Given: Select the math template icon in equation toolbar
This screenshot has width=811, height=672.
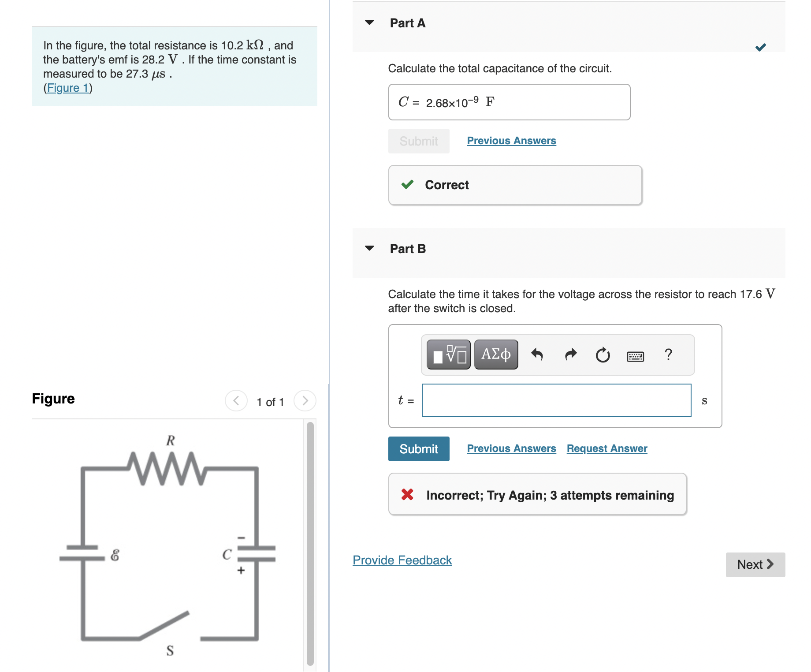Looking at the screenshot, I should [448, 355].
